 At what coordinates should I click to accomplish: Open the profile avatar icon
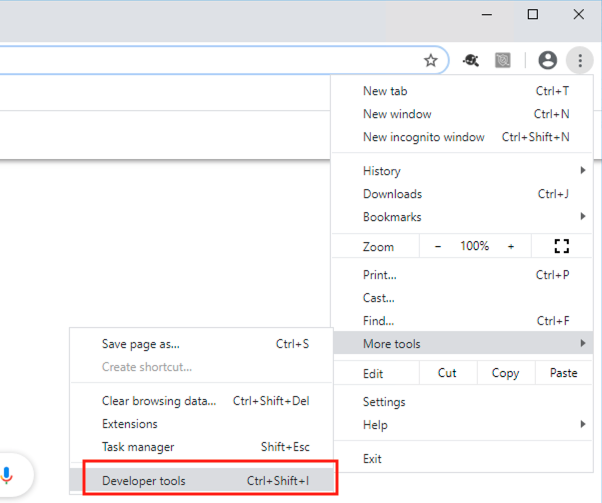(547, 60)
